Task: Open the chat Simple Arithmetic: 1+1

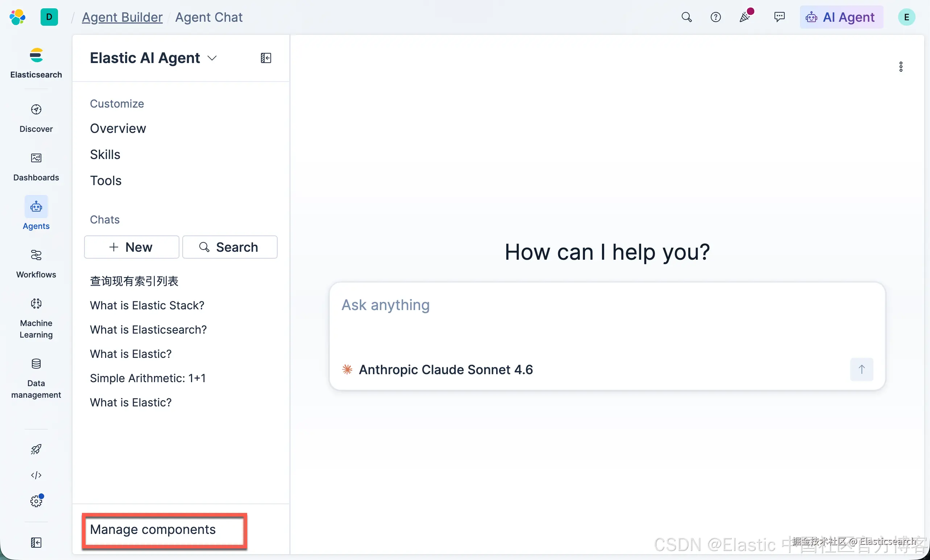Action: tap(148, 378)
